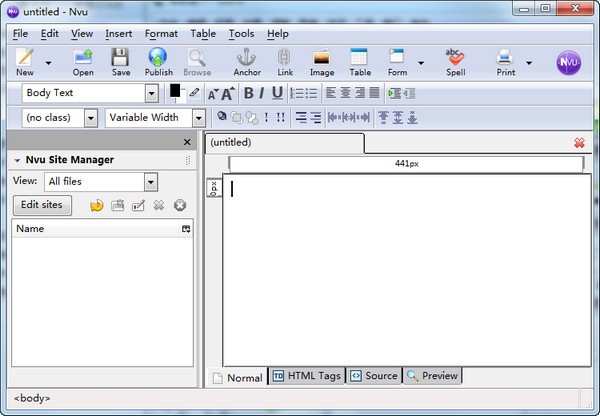The width and height of the screenshot is (600, 416).
Task: Toggle bold formatting
Action: (249, 93)
